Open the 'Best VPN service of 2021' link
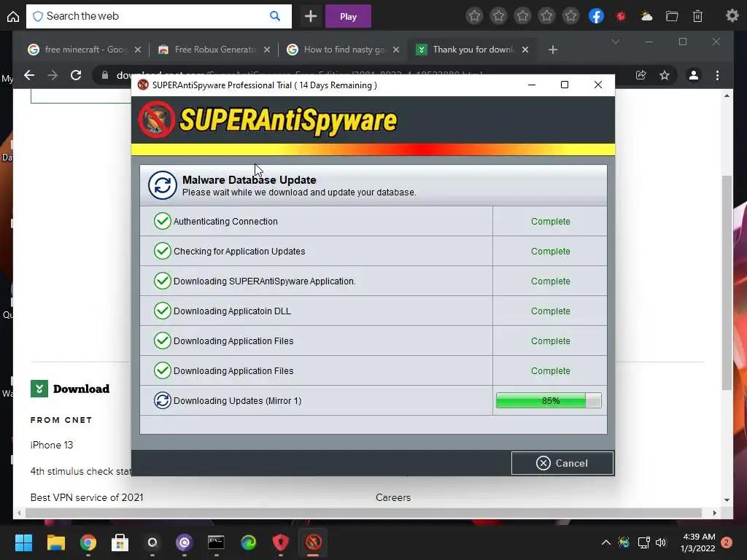 tap(87, 497)
